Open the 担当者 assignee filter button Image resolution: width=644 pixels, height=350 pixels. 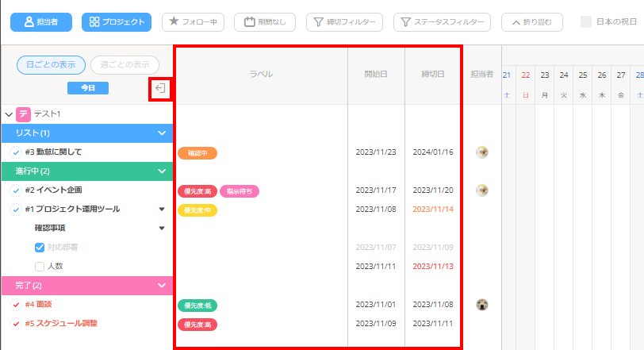pyautogui.click(x=41, y=21)
